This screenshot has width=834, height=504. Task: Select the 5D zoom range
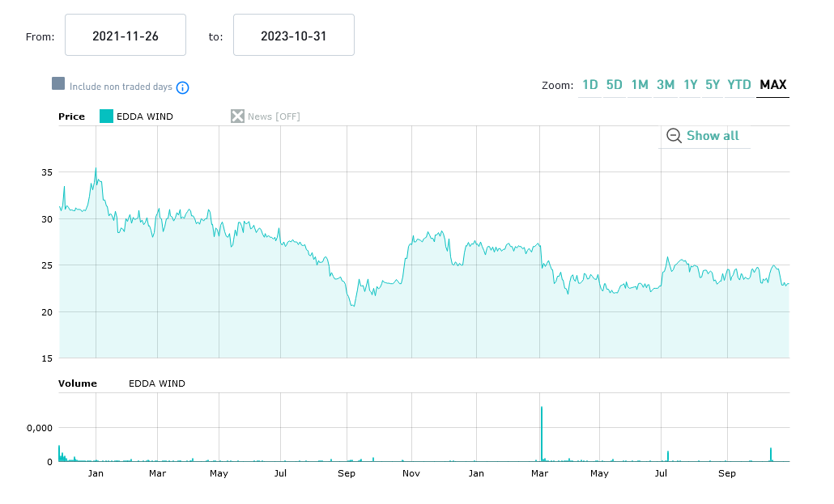coord(615,85)
